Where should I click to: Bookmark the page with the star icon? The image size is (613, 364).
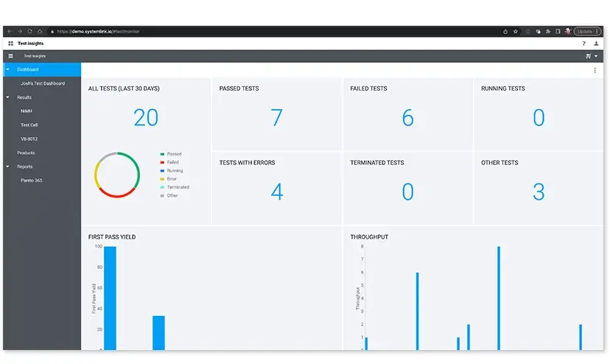coord(516,31)
